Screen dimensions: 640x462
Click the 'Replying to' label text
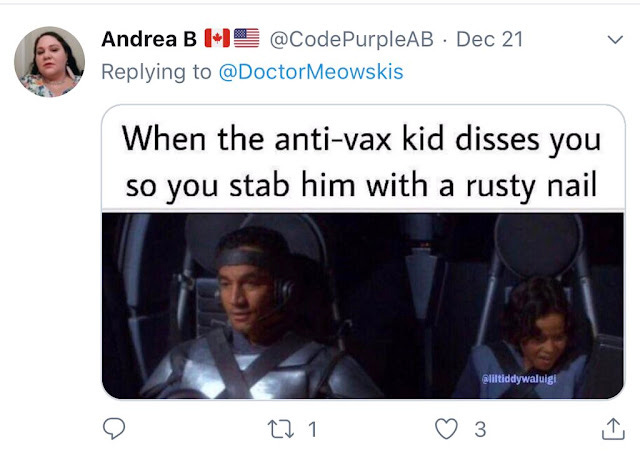[156, 72]
